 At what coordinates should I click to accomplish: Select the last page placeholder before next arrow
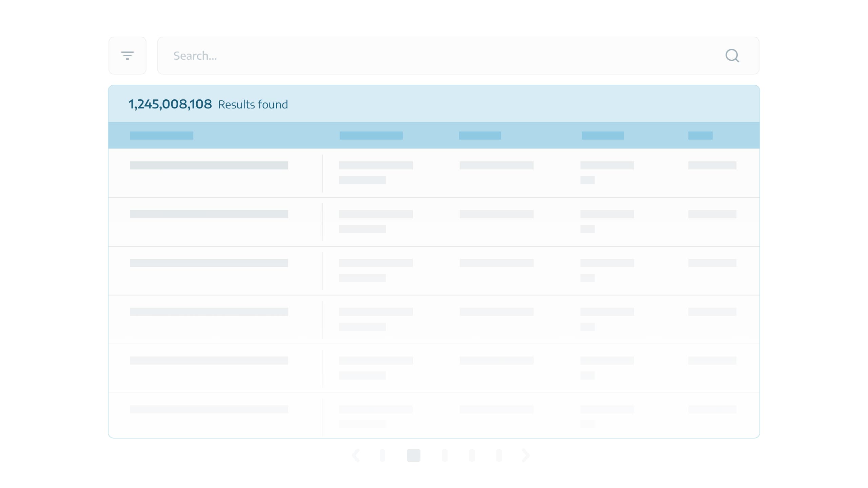[x=499, y=455]
